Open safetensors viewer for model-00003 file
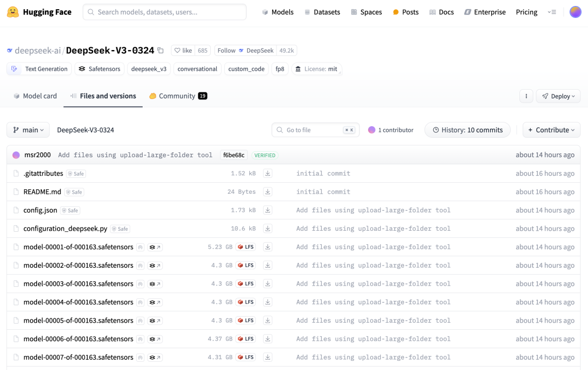The height and width of the screenshot is (370, 588). click(155, 284)
